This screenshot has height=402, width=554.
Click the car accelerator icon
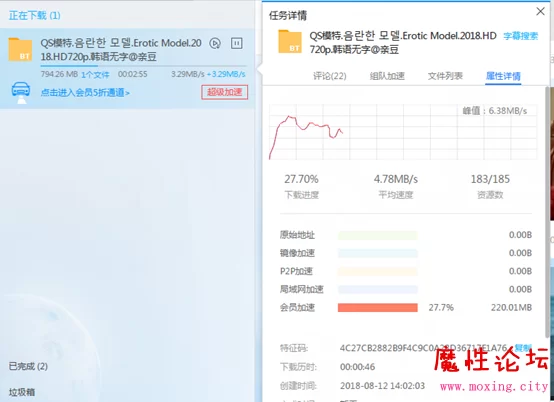coord(21,93)
